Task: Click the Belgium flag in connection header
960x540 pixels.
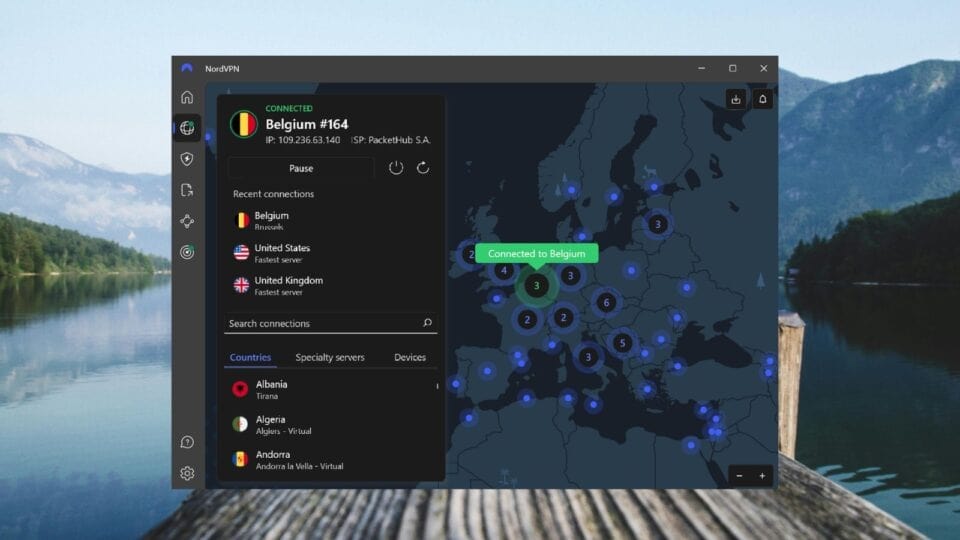Action: tap(243, 124)
